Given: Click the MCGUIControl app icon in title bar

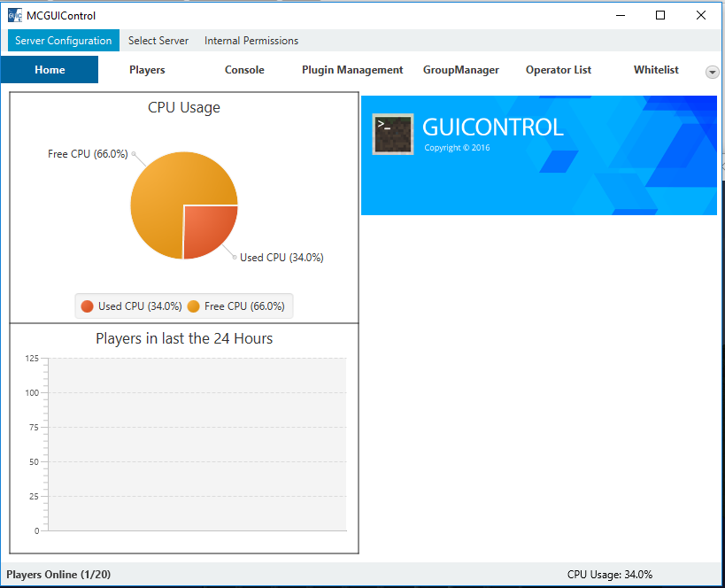Looking at the screenshot, I should [15, 15].
